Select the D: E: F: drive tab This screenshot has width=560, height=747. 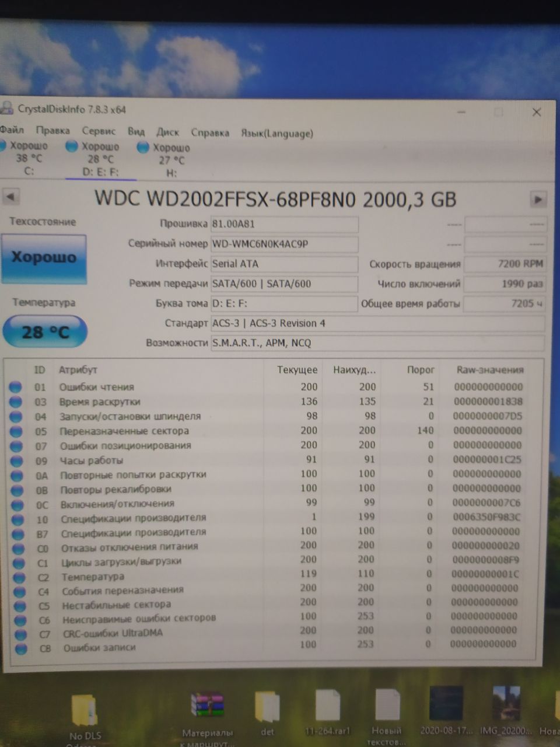(x=100, y=159)
